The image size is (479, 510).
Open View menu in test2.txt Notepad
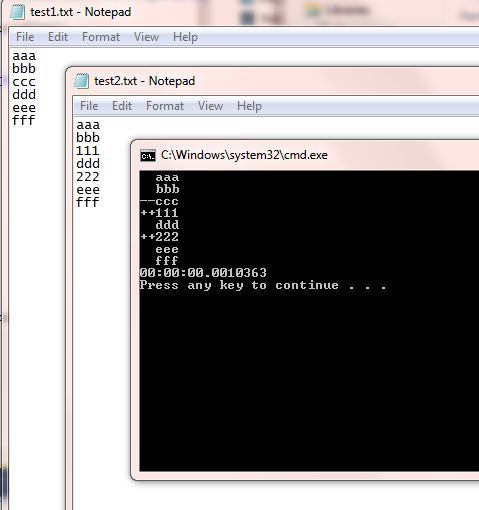[210, 106]
